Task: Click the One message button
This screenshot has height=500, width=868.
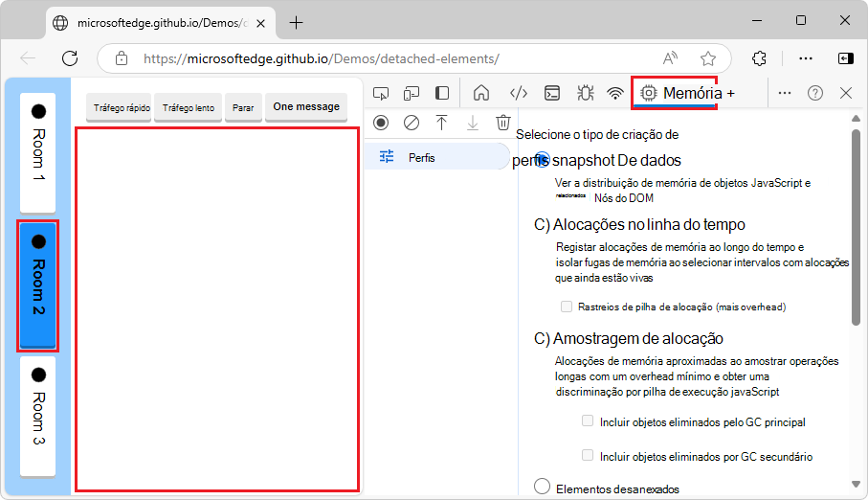Action: 306,107
